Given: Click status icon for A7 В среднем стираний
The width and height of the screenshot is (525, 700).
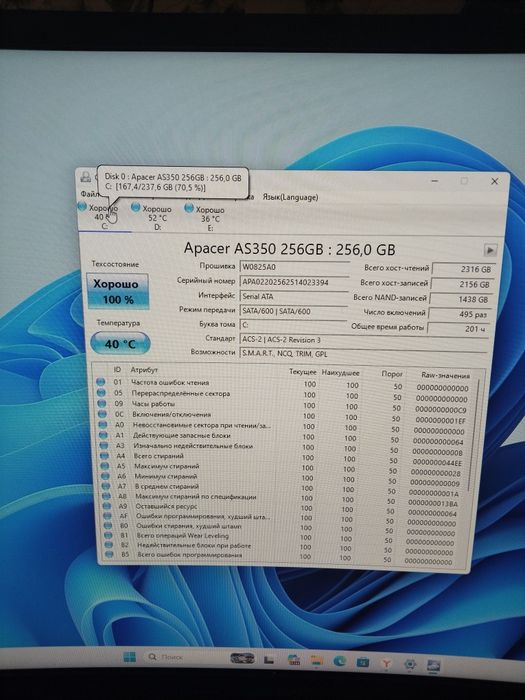Looking at the screenshot, I should click(x=105, y=486).
